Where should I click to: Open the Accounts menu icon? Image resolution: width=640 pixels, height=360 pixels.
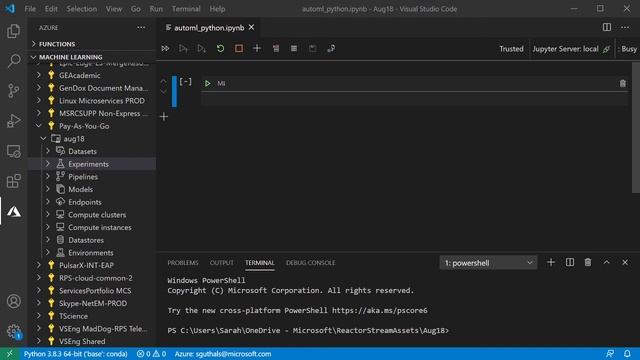tap(13, 301)
